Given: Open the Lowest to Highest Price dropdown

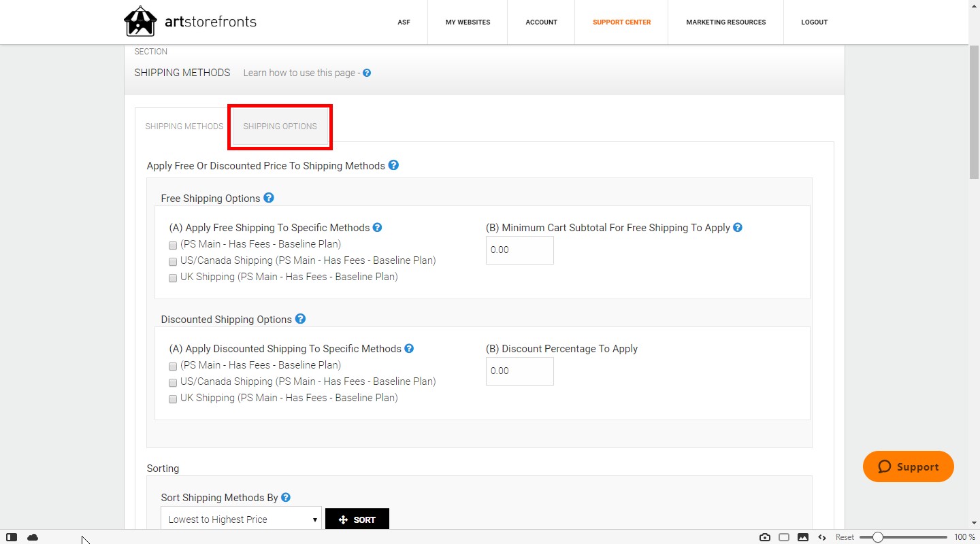Looking at the screenshot, I should [241, 520].
